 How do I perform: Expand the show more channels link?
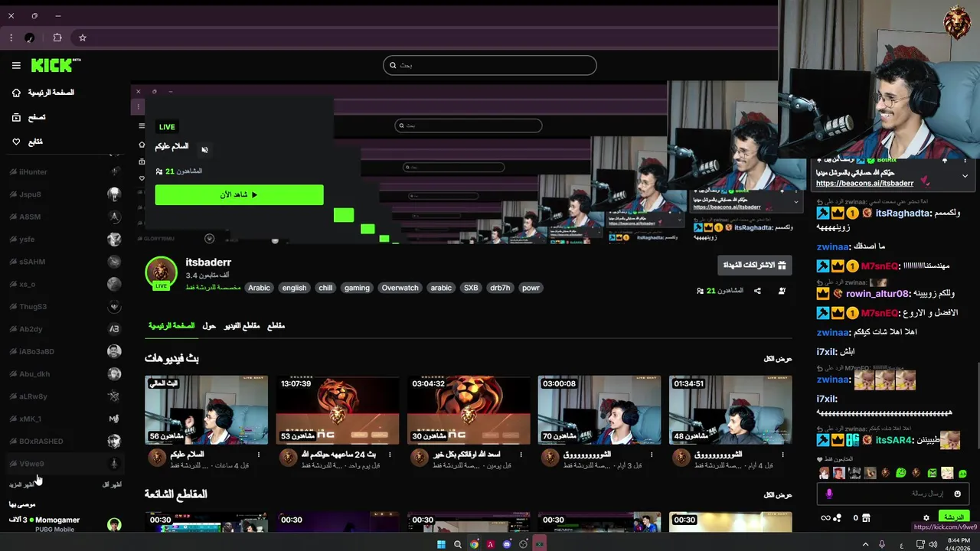[x=21, y=484]
